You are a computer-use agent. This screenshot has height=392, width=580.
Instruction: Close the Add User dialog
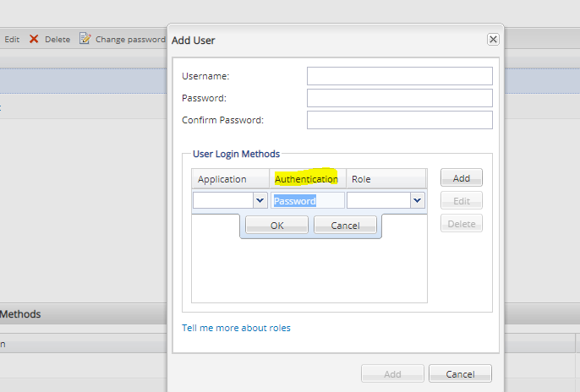[493, 40]
